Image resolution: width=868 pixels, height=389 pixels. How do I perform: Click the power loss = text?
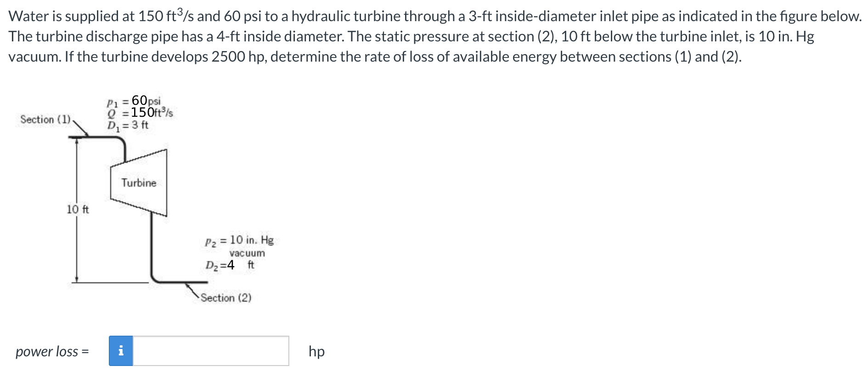tap(51, 352)
